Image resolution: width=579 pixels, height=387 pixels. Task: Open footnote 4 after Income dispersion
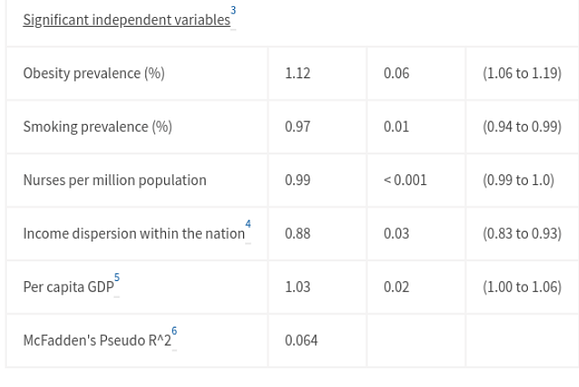(248, 224)
